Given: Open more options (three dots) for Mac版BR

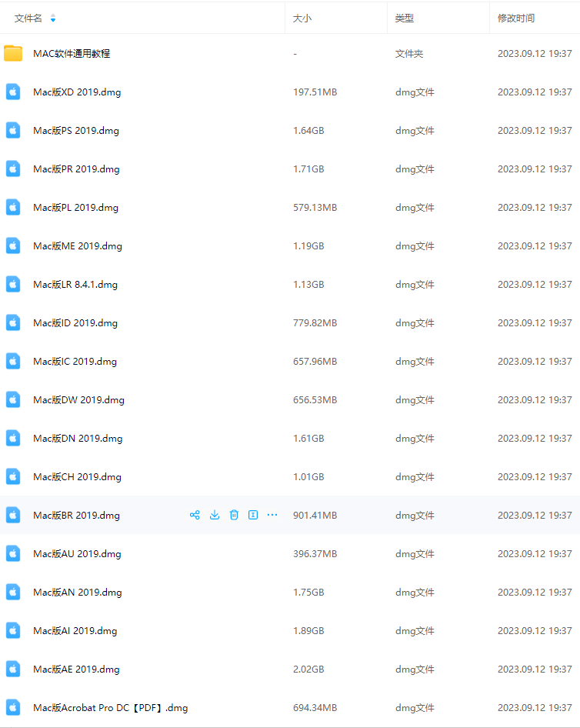Looking at the screenshot, I should tap(272, 515).
